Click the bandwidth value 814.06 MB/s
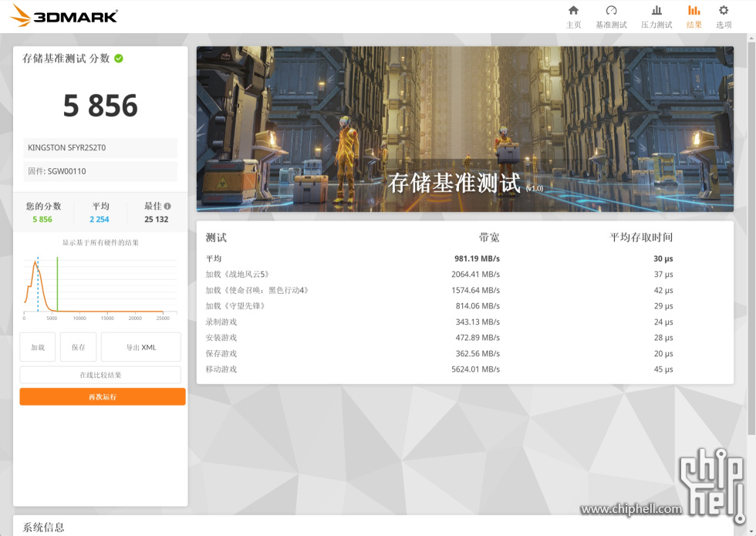This screenshot has width=756, height=536. pyautogui.click(x=478, y=306)
